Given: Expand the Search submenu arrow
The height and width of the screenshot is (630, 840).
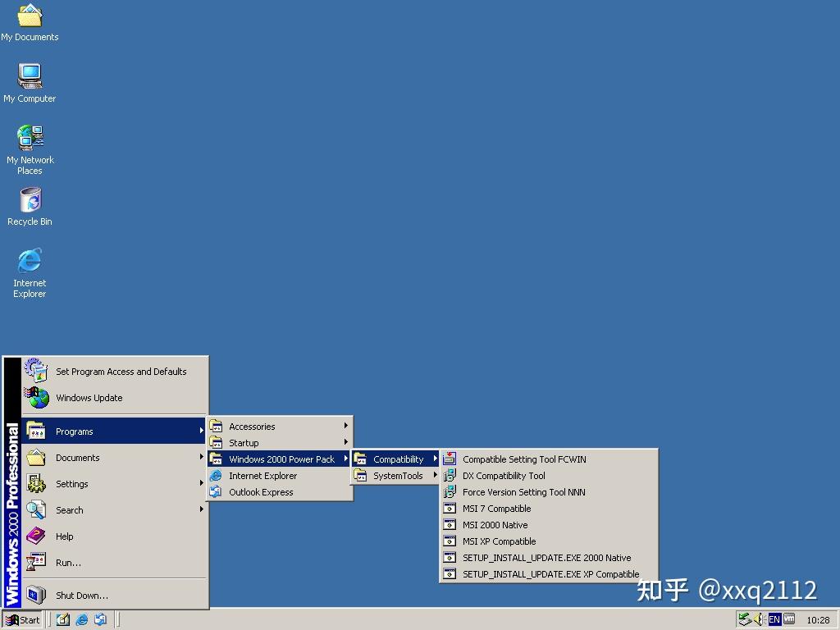Looking at the screenshot, I should click(x=202, y=509).
